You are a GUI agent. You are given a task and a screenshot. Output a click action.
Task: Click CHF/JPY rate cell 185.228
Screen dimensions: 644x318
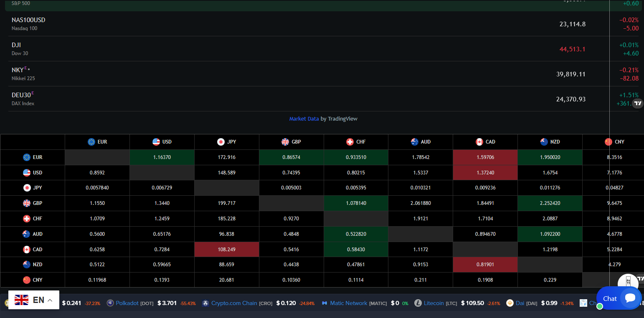click(x=227, y=219)
